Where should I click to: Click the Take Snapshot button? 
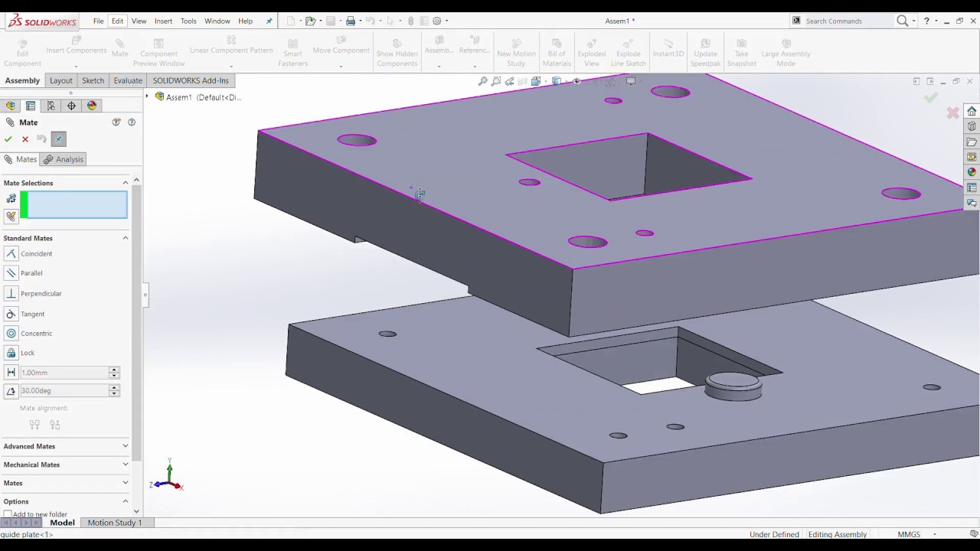click(741, 54)
